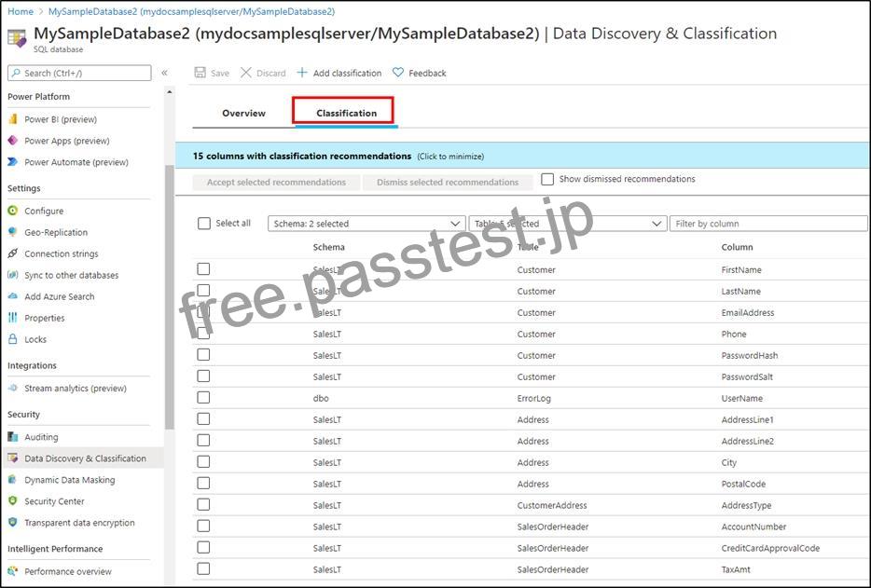Click Dismiss selected recommendations button

click(x=448, y=182)
